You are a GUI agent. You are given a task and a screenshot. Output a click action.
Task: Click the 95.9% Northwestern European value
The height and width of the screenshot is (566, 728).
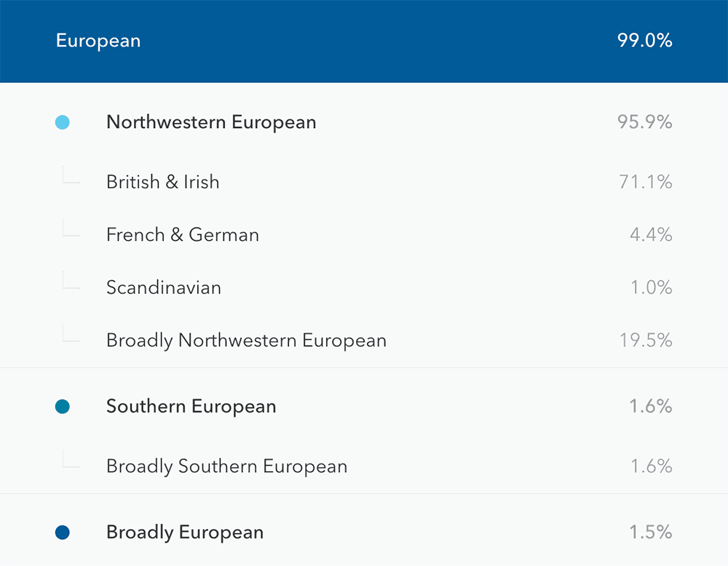point(644,122)
